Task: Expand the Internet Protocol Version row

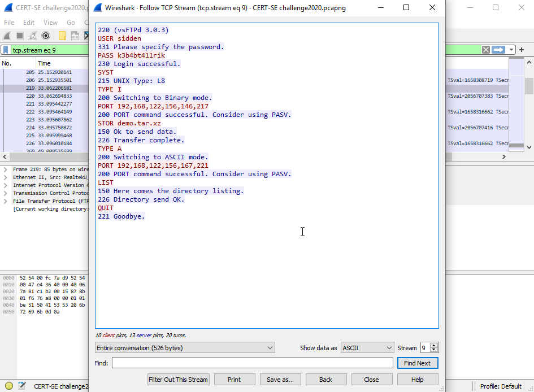Action: tap(6, 185)
